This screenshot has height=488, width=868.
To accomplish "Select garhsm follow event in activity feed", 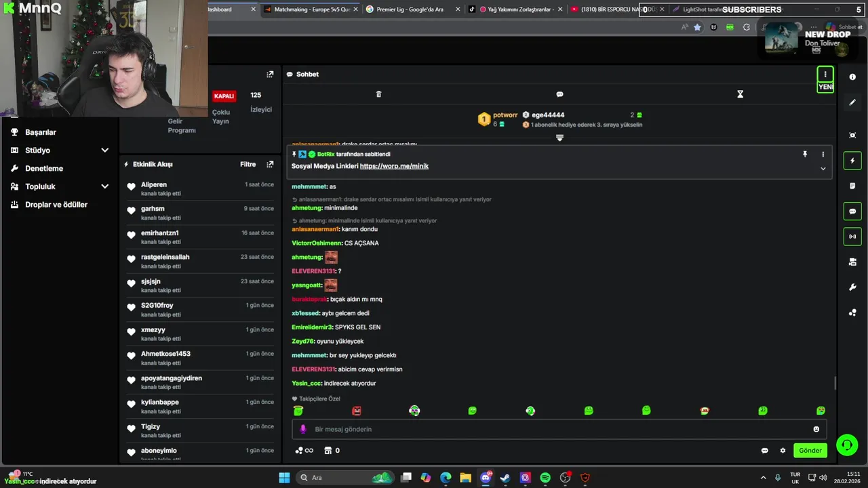I will [200, 213].
